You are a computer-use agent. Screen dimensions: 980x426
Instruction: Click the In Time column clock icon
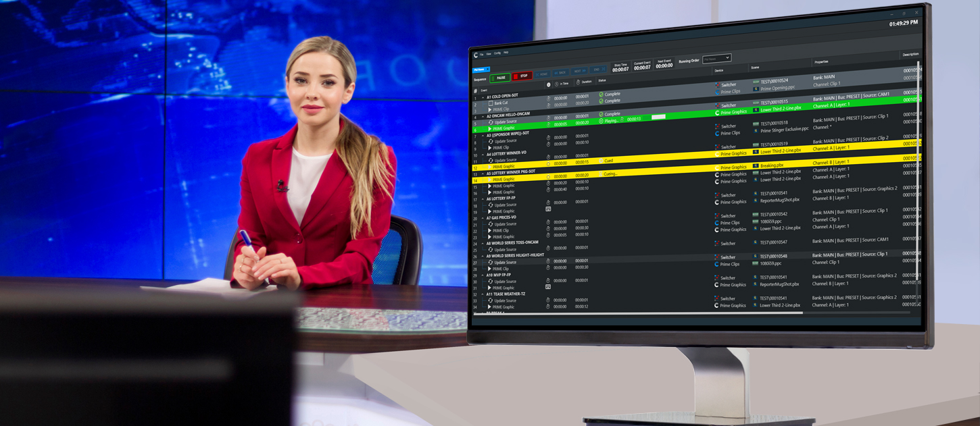[556, 84]
